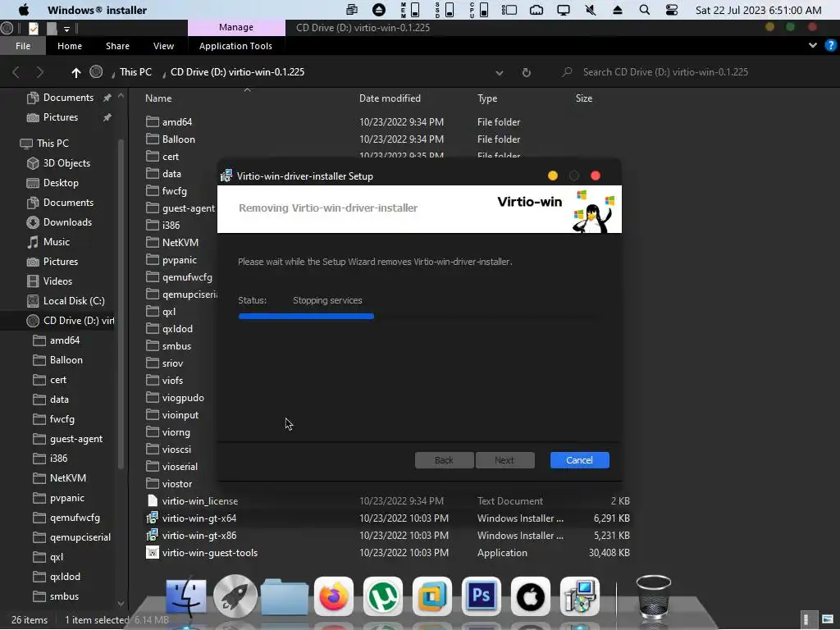
Task: Click the disabled Next button in the setup dialog
Action: 504,460
